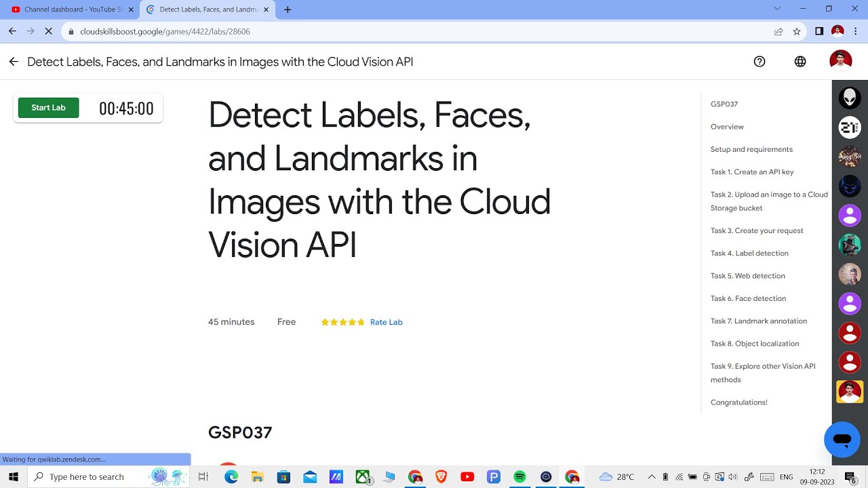The height and width of the screenshot is (488, 868).
Task: Open the blue chat support bubble
Action: (842, 440)
